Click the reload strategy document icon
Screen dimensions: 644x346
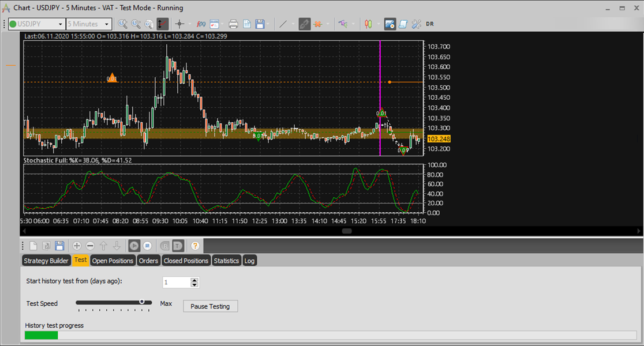tap(46, 246)
